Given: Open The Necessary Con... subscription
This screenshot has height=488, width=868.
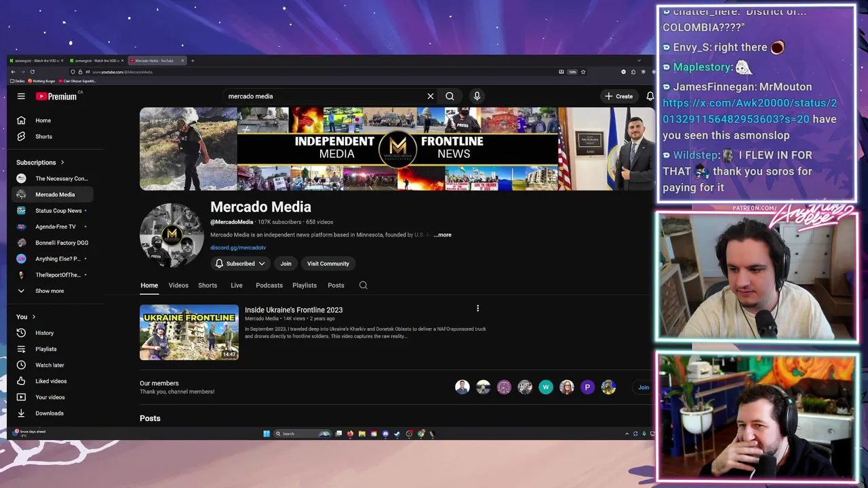Looking at the screenshot, I should (x=53, y=179).
